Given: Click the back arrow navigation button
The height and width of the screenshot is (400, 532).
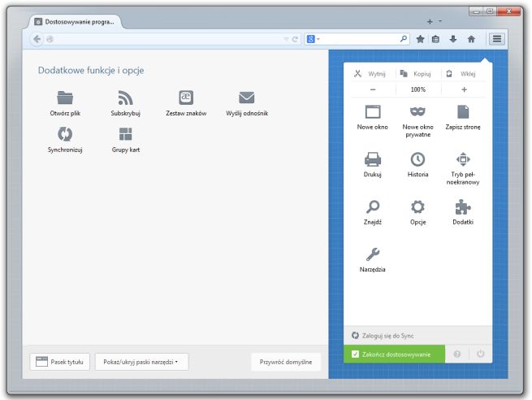Looking at the screenshot, I should pos(37,39).
